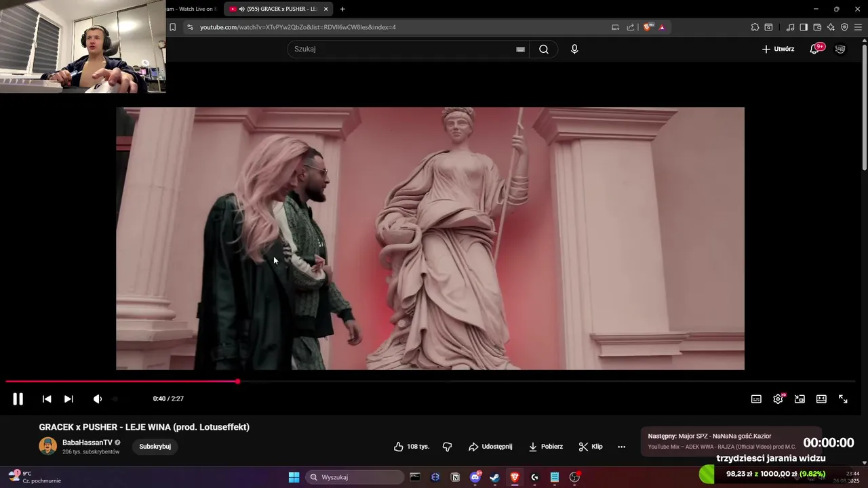
Task: Start voice search with microphone
Action: pyautogui.click(x=574, y=49)
